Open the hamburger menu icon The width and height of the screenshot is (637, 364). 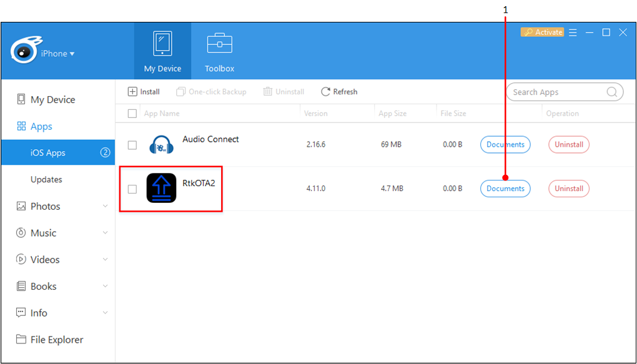click(573, 32)
